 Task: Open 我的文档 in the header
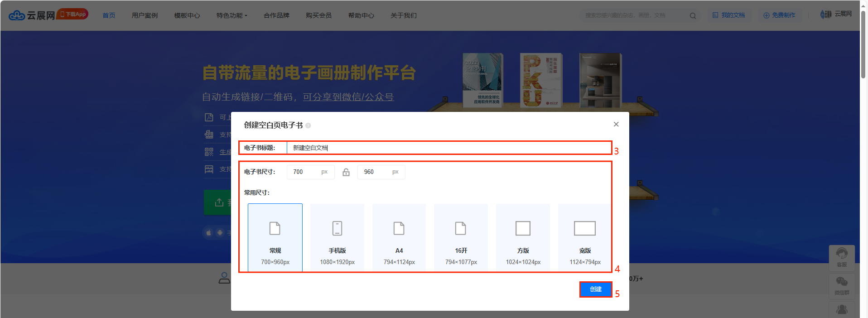(x=728, y=15)
